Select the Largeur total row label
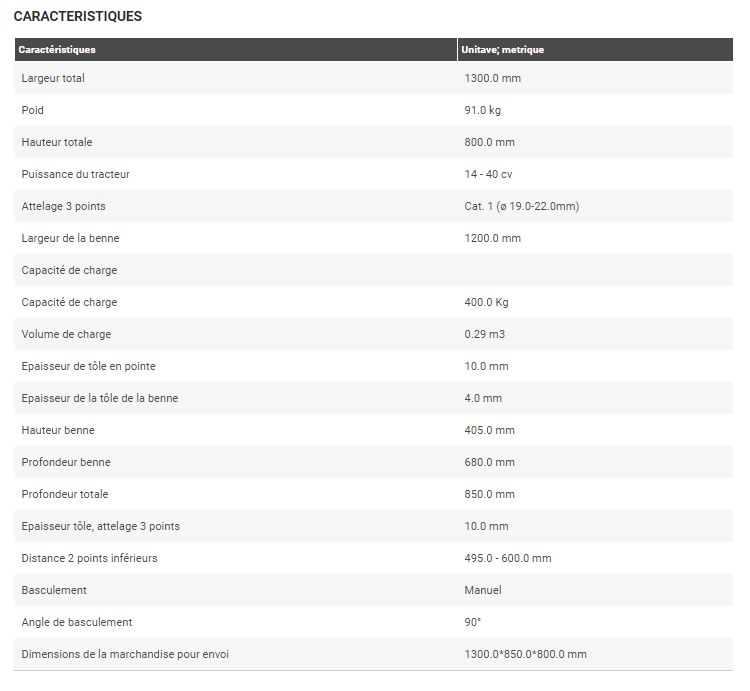Screen dimensions: 750x691 (x=53, y=78)
